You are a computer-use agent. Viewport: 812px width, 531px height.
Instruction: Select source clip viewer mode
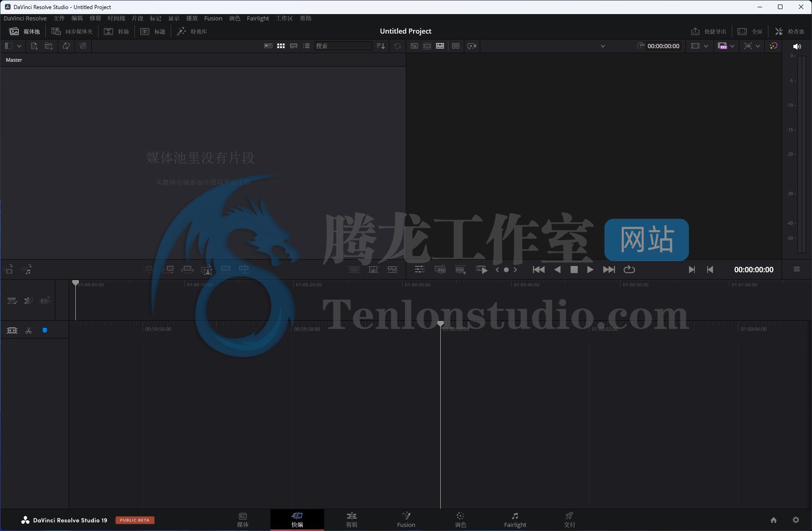(x=414, y=46)
